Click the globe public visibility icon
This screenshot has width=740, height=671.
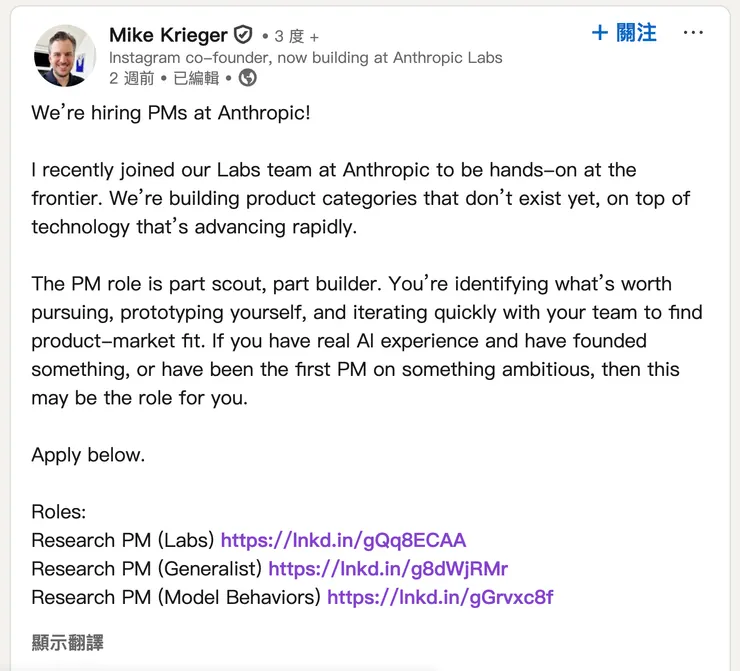247,77
